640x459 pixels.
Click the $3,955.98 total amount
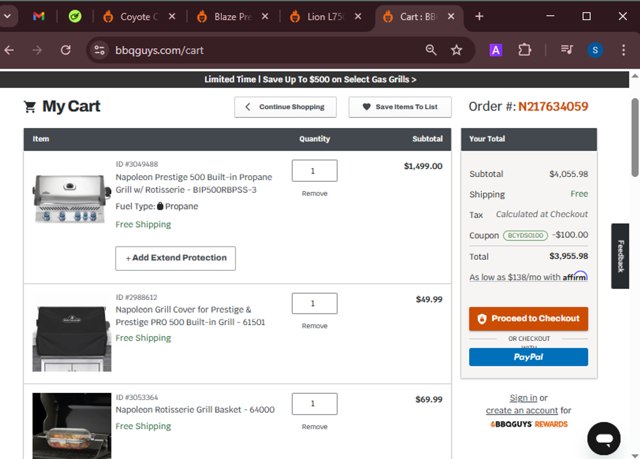569,256
